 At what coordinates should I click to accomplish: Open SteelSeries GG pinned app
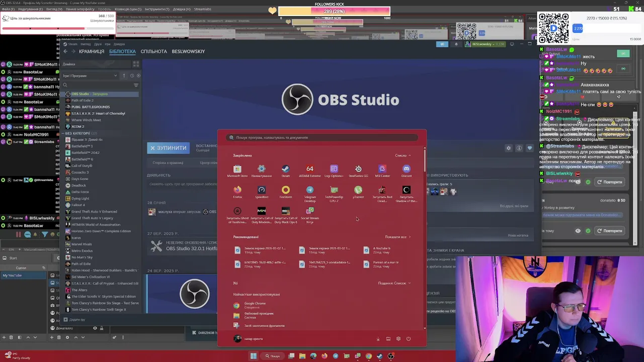(358, 171)
